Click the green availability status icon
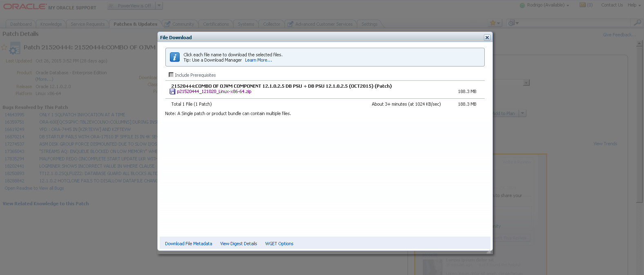644x275 pixels. pyautogui.click(x=522, y=5)
